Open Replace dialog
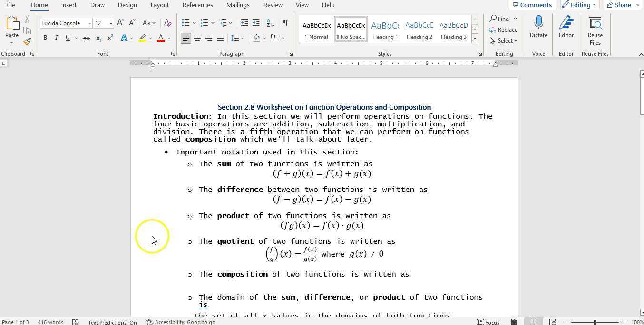 pyautogui.click(x=503, y=29)
